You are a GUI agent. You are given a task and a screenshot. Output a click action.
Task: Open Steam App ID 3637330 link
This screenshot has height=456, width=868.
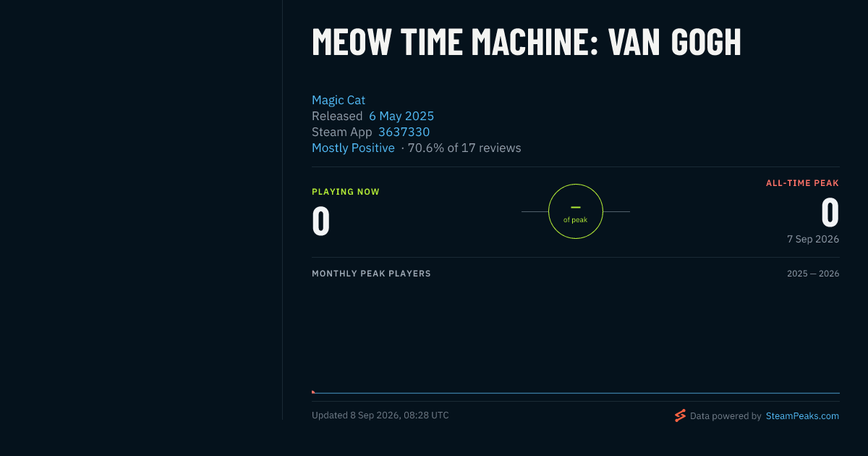(404, 132)
